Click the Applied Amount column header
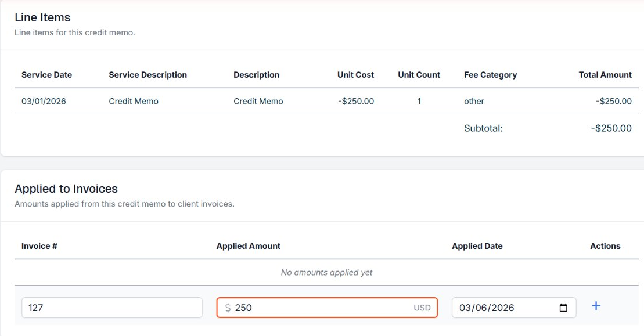 (248, 246)
